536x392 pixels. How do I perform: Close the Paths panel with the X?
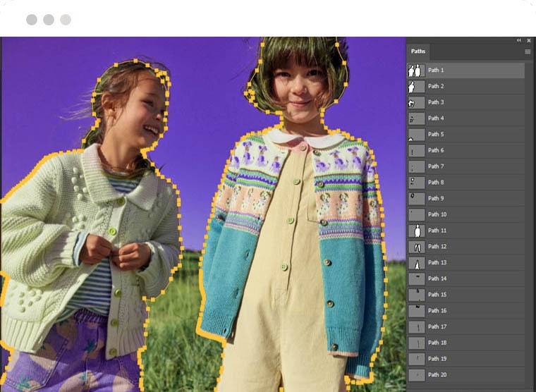point(529,41)
